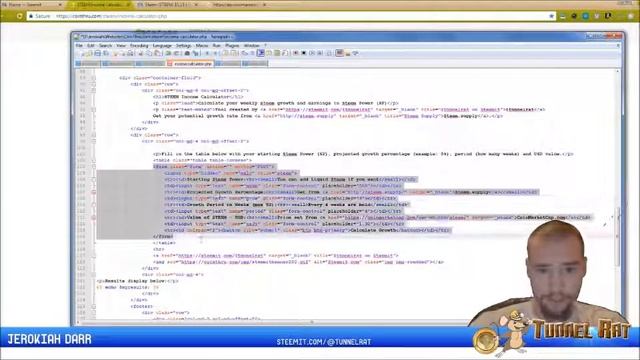The image size is (640, 360).
Task: Click the STEEM Income Calculator heading line
Action: (x=198, y=97)
